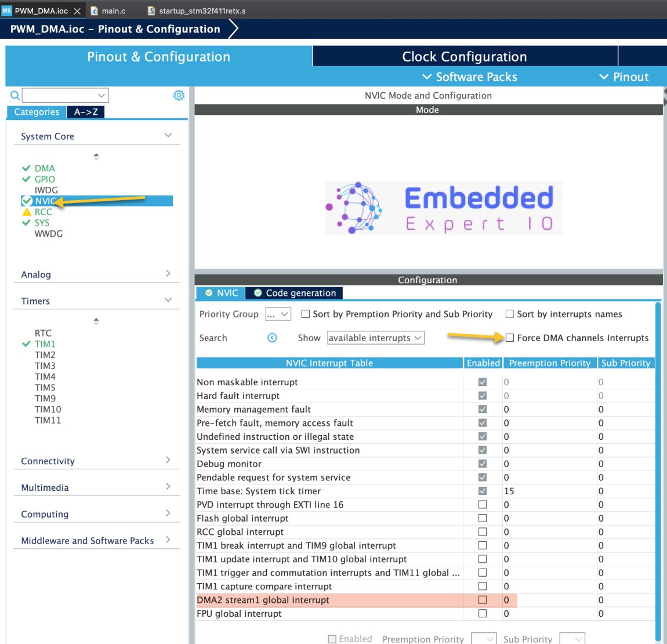
Task: Click the S icon on the startup_stm32f411retx.s tab
Action: [151, 10]
